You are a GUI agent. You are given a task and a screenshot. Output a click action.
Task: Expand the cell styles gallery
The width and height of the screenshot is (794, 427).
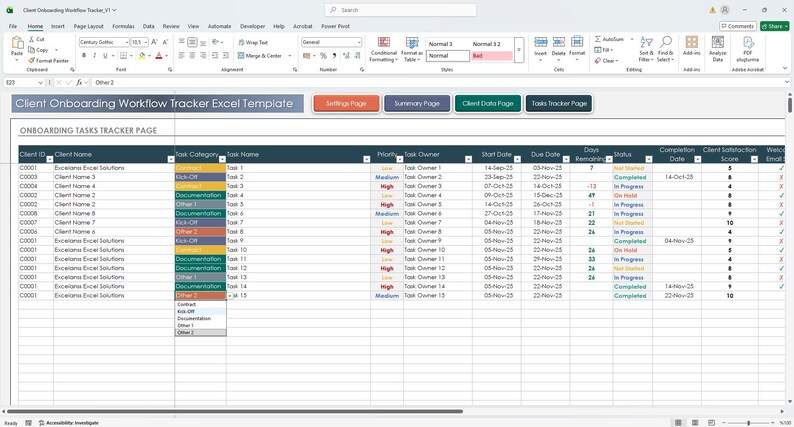(519, 50)
